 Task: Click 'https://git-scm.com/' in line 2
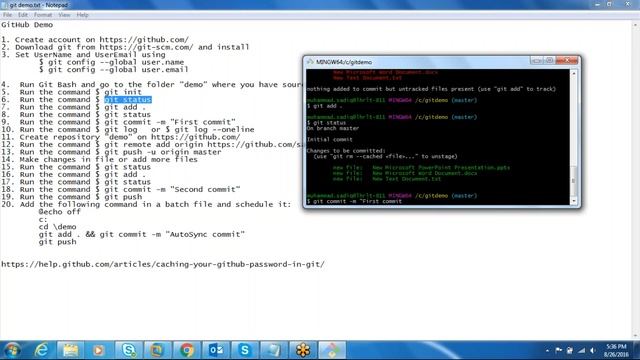(x=146, y=47)
